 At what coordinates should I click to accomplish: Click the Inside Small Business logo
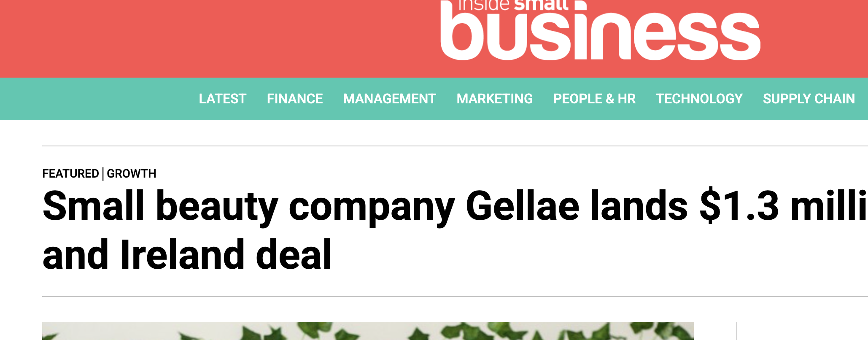click(x=600, y=30)
